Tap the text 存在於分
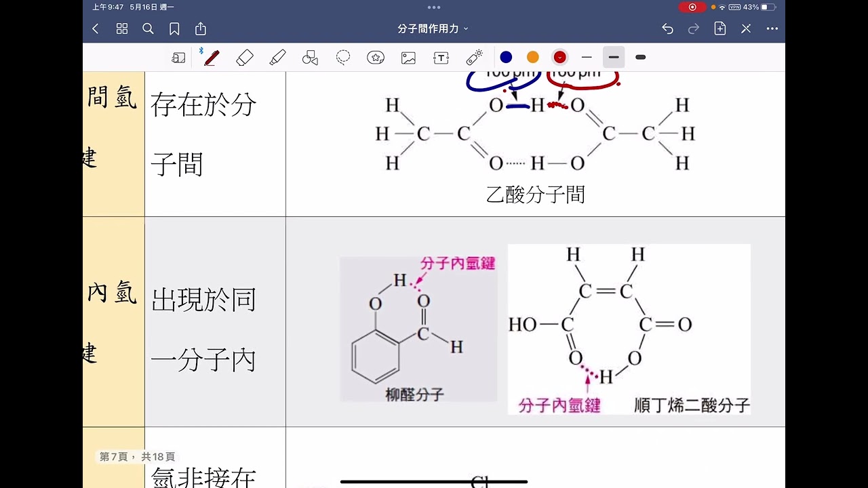 pos(203,105)
